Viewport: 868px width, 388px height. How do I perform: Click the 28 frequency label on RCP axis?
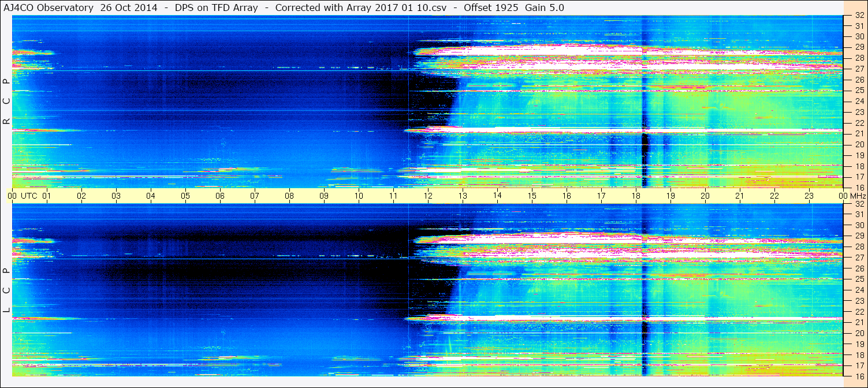pos(859,58)
